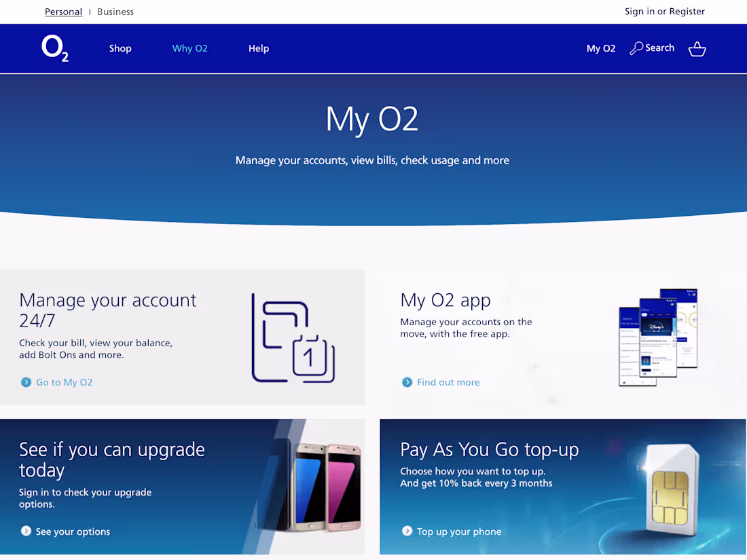
Task: Open the Why O2 menu
Action: 189,48
